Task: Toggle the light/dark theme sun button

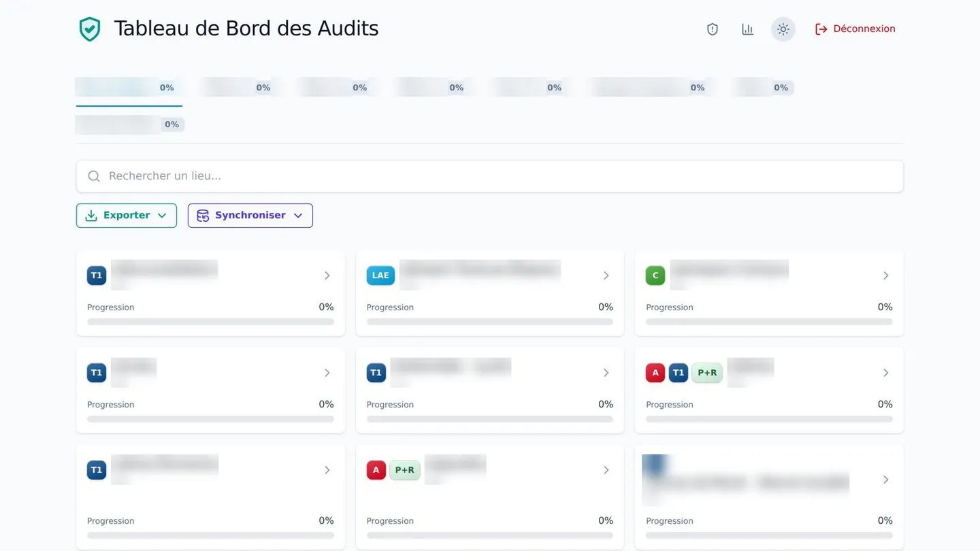Action: 783,29
